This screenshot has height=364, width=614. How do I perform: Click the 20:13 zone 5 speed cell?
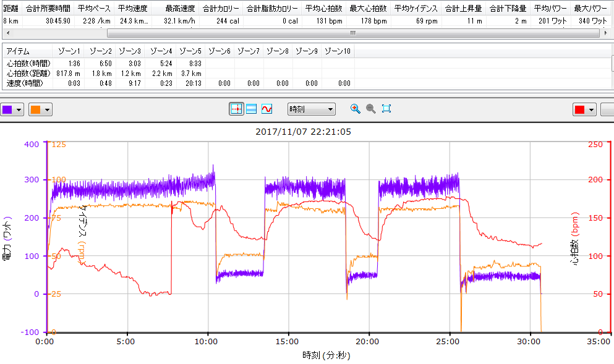coord(194,83)
